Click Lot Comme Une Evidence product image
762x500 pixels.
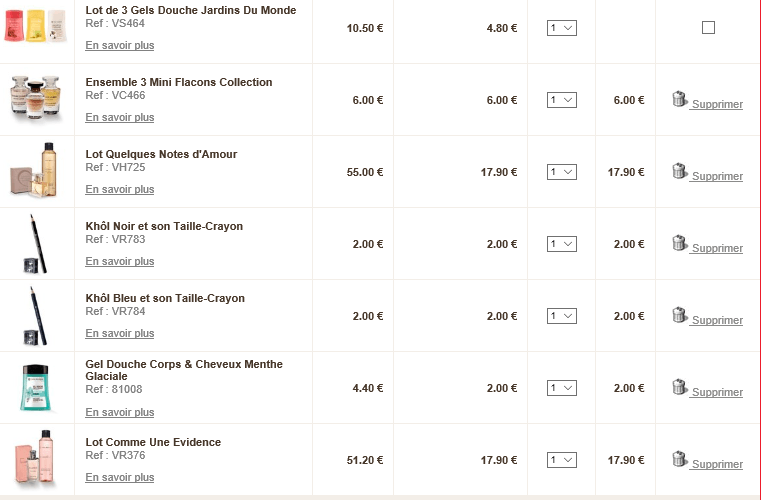[x=36, y=459]
